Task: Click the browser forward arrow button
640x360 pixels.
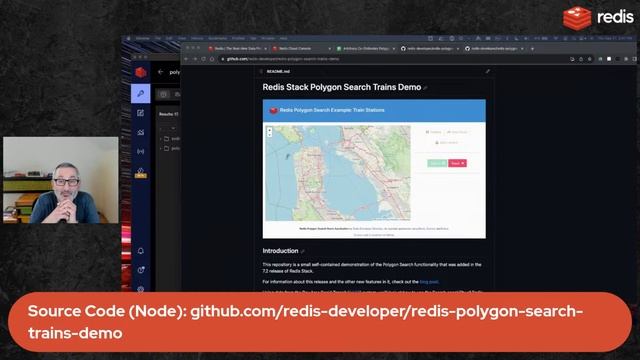Action: click(x=194, y=59)
